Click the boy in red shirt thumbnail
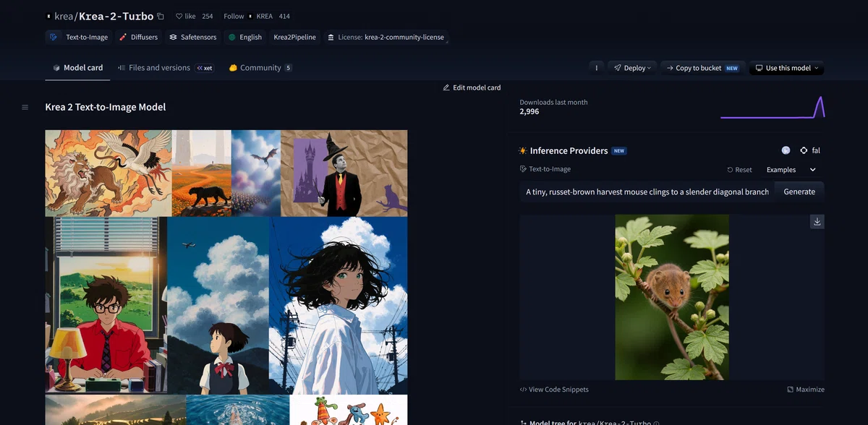The height and width of the screenshot is (425, 868). click(x=106, y=305)
